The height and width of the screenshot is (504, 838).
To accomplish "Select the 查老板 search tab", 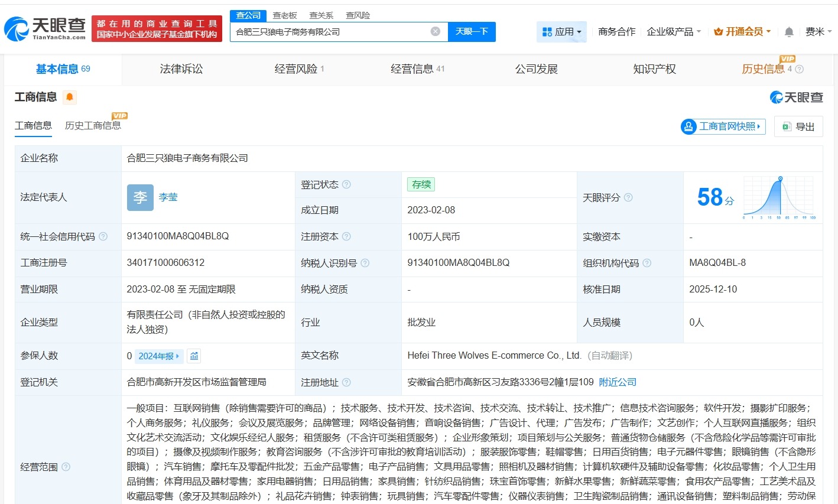I will [285, 15].
